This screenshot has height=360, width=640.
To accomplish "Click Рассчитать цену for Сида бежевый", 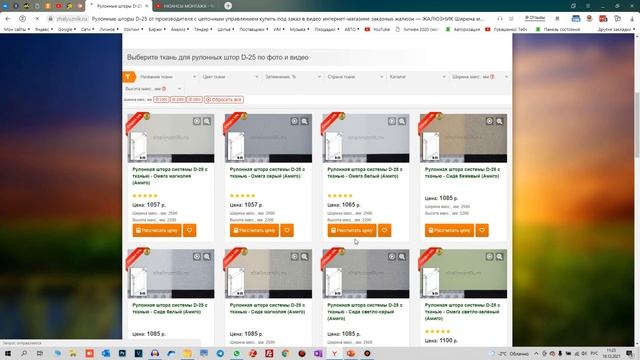I will (x=449, y=230).
